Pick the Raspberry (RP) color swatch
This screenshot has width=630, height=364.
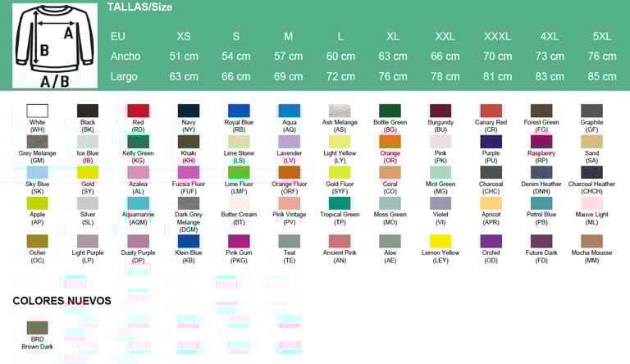click(x=541, y=141)
